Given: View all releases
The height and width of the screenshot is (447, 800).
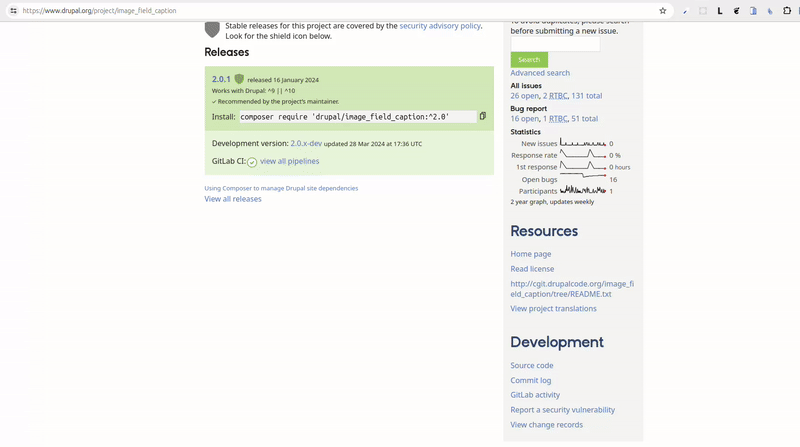Looking at the screenshot, I should pyautogui.click(x=233, y=199).
